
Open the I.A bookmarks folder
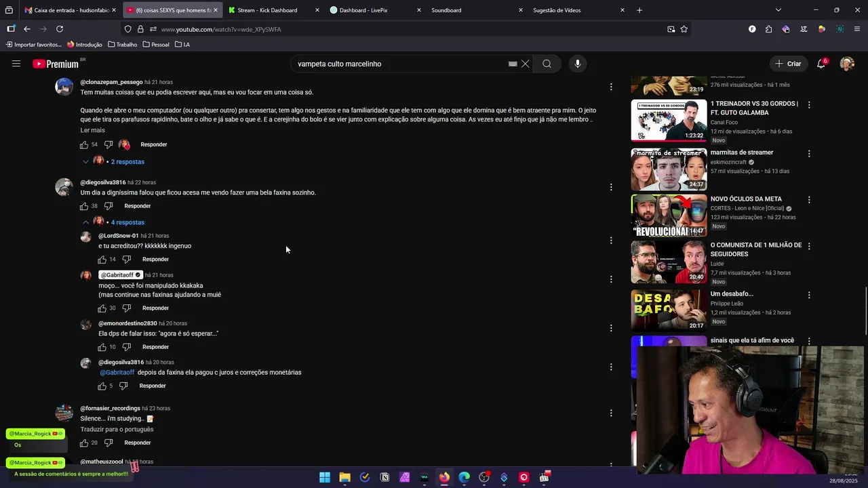182,45
